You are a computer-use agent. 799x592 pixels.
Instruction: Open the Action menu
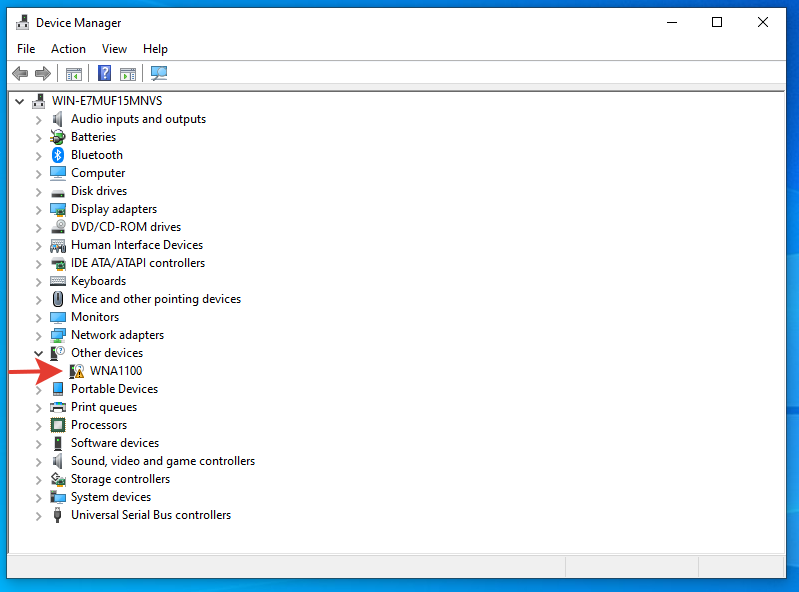68,49
